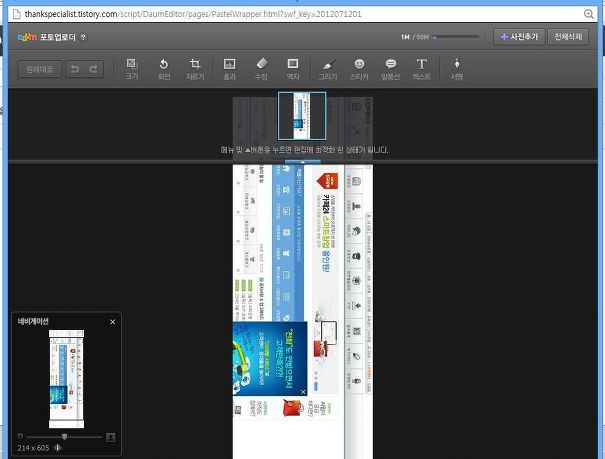Select the 자르기 (crop) tool
The image size is (605, 459).
(x=195, y=69)
